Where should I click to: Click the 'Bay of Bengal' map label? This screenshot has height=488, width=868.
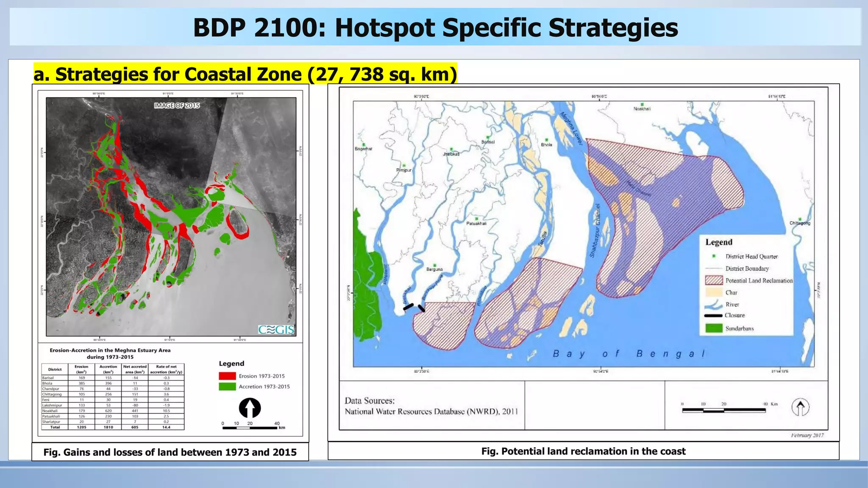(x=629, y=354)
